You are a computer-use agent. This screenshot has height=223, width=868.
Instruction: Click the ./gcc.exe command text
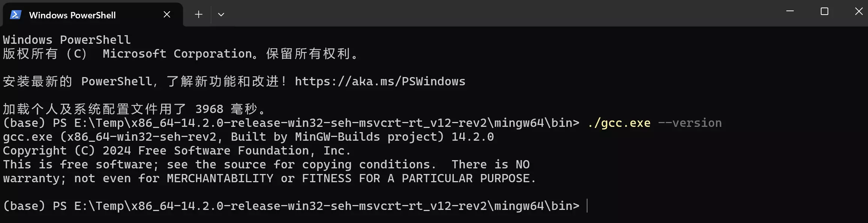click(619, 123)
